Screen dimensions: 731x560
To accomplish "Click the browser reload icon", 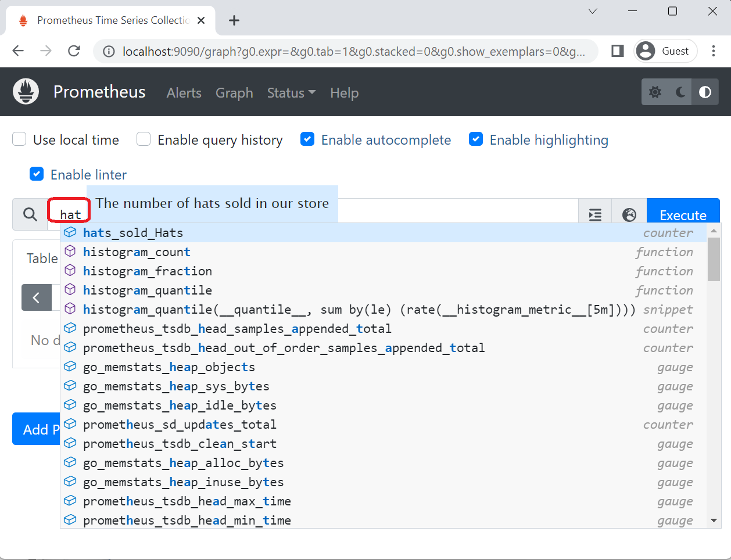I will coord(74,51).
